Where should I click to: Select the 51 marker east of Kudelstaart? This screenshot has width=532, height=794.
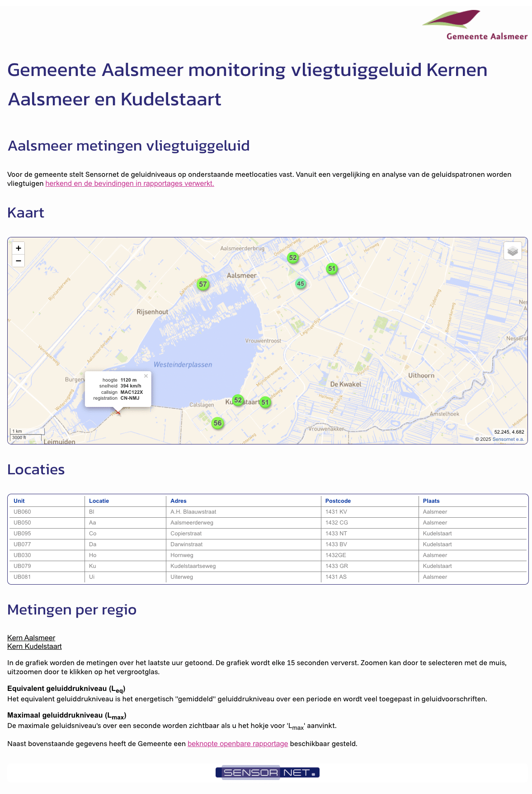265,402
